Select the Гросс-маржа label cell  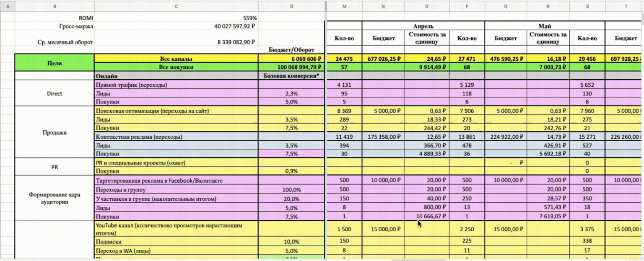coord(55,26)
